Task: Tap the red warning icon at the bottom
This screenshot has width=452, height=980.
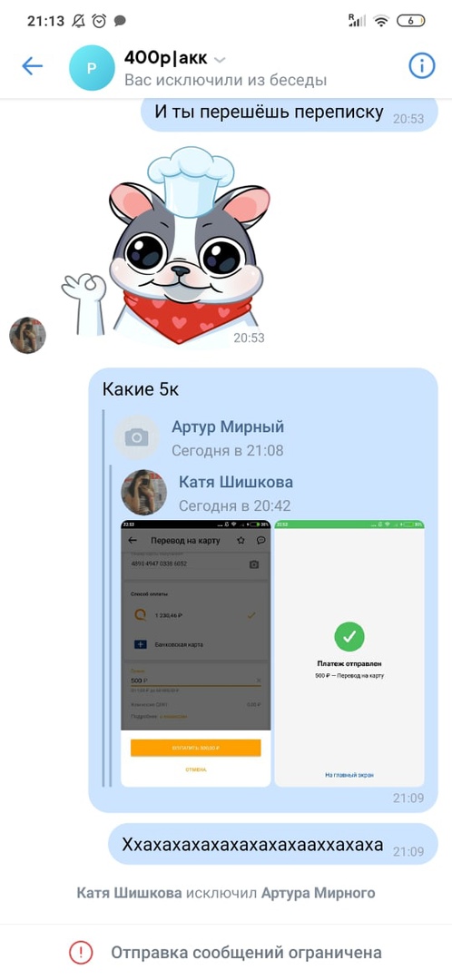Action: tap(80, 952)
